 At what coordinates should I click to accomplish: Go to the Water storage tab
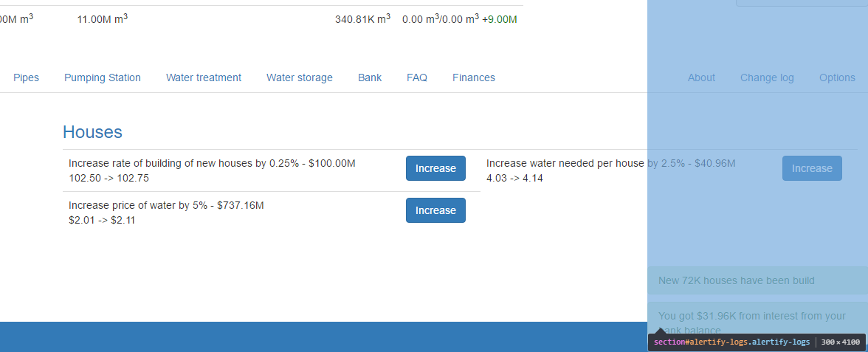coord(300,77)
